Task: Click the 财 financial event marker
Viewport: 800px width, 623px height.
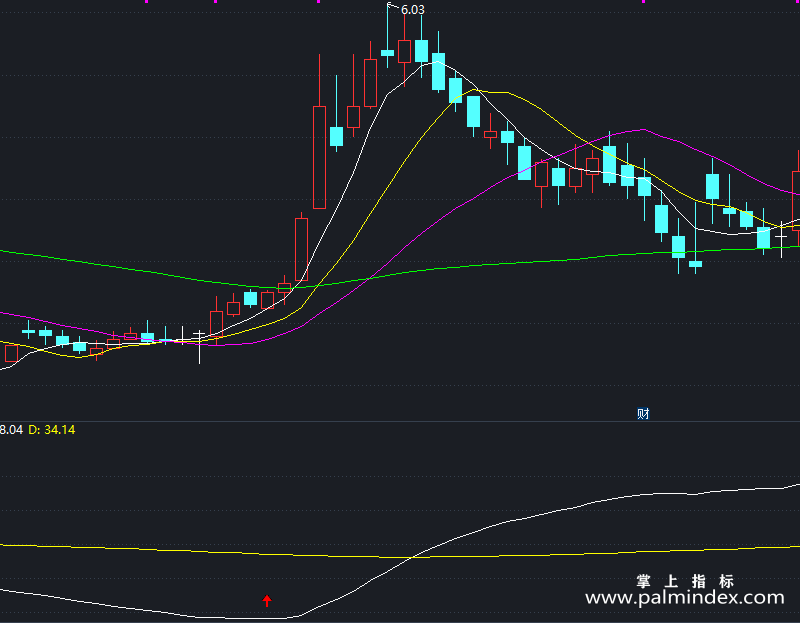Action: (643, 413)
